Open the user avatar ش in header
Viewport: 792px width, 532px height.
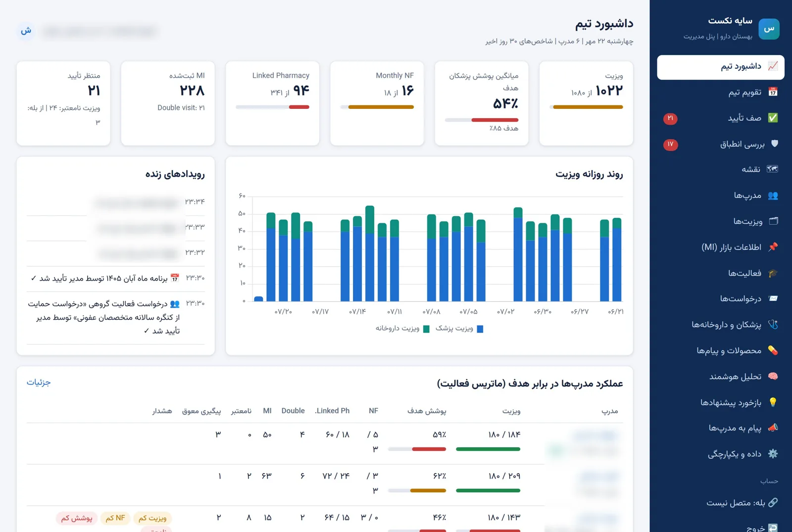[x=26, y=31]
